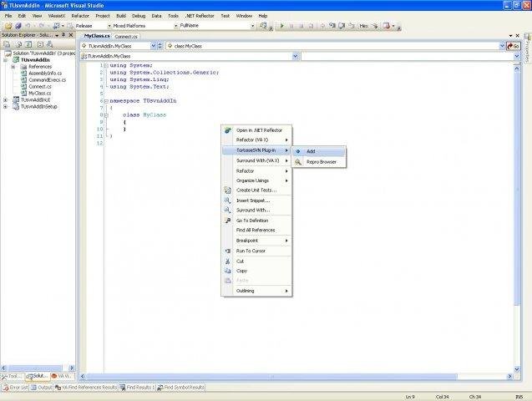
Task: Click the Error List tab icon
Action: pyautogui.click(x=5, y=387)
